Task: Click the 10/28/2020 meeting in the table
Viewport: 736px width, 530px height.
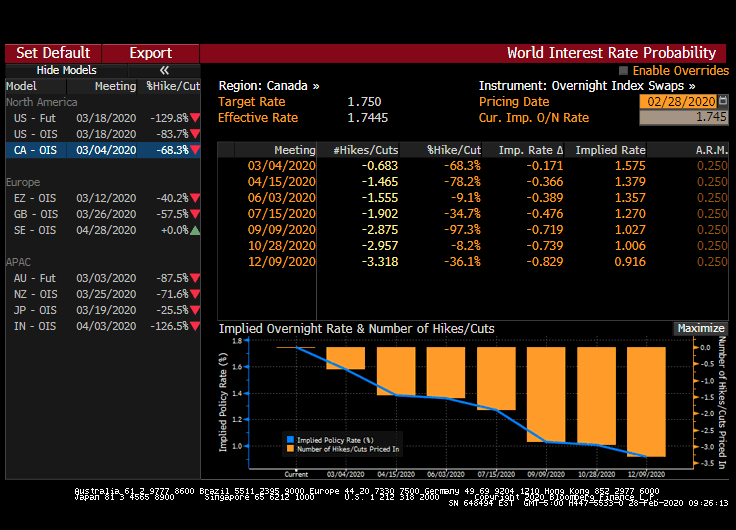Action: tap(282, 246)
